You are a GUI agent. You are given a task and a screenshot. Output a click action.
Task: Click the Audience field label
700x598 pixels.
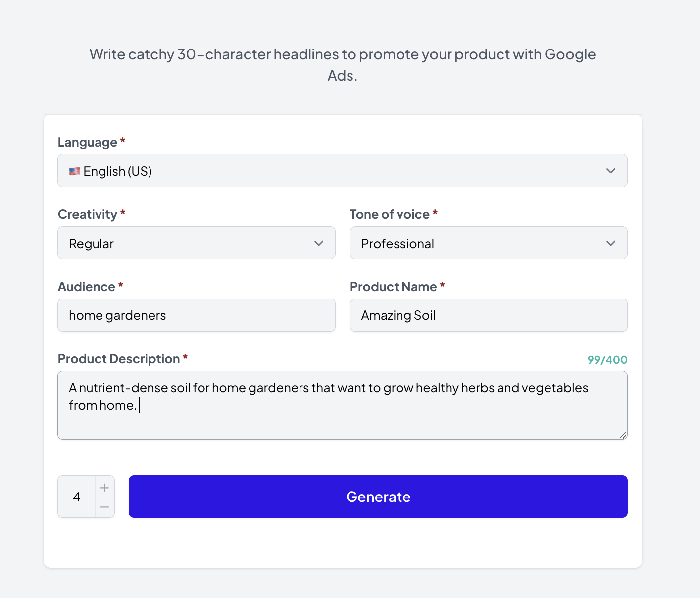(x=87, y=287)
